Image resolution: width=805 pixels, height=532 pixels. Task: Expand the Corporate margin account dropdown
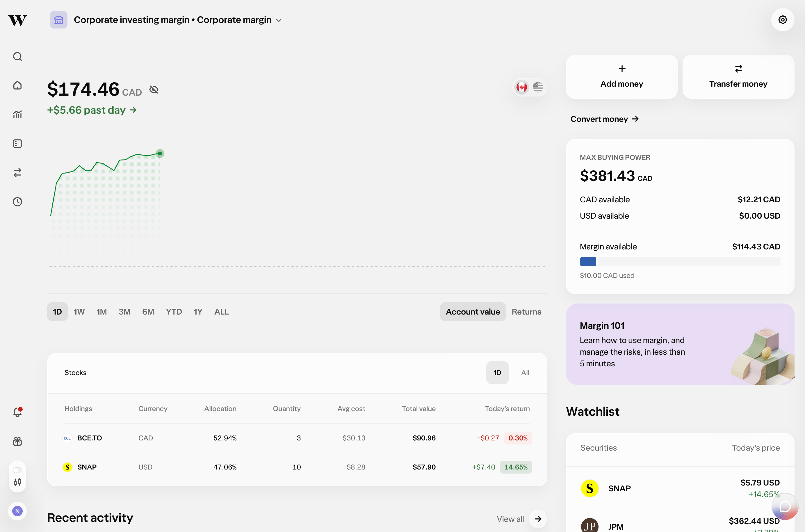click(x=279, y=20)
